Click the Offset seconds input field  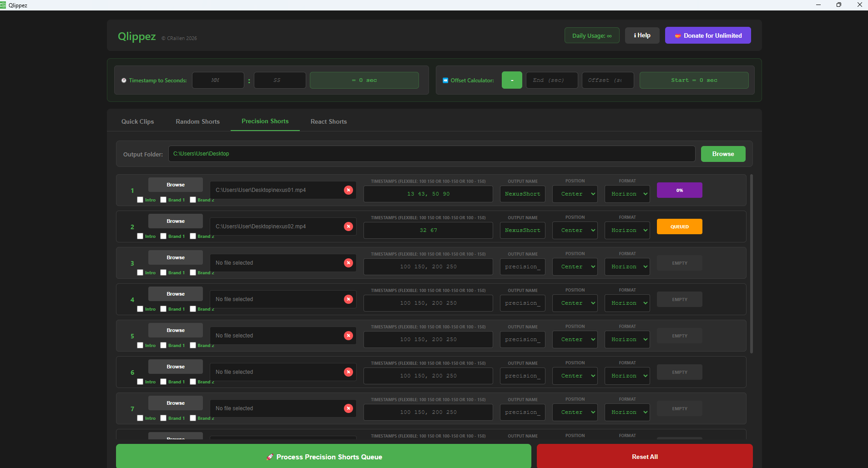tap(608, 80)
